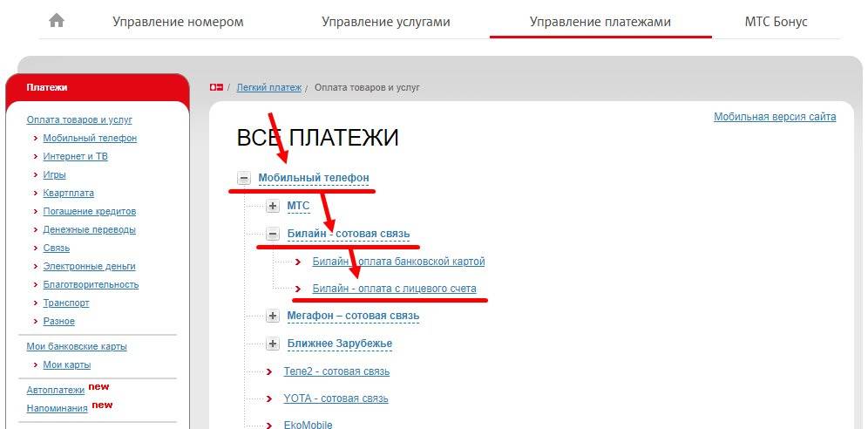The image size is (868, 429).
Task: Expand Ближнее Зарубежье plus icon
Action: [x=273, y=344]
